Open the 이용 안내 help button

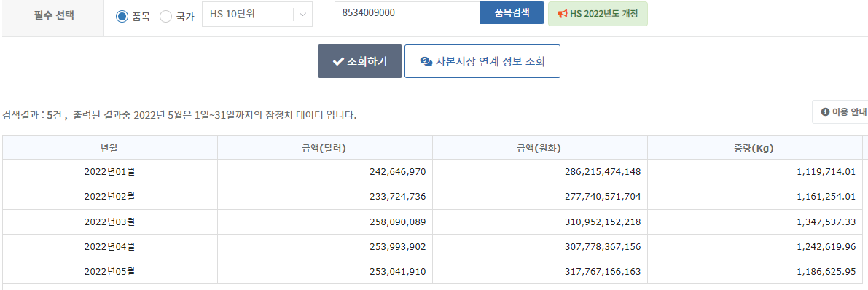click(x=840, y=111)
